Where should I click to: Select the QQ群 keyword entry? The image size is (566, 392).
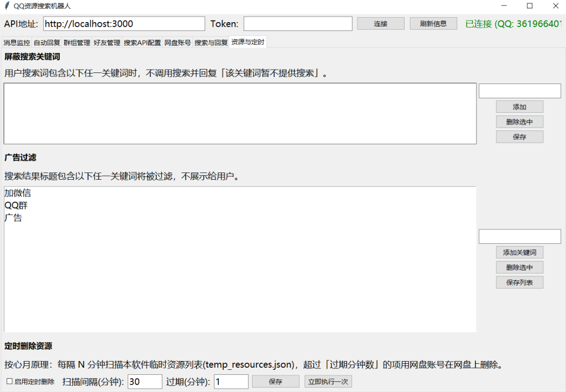[x=16, y=206]
